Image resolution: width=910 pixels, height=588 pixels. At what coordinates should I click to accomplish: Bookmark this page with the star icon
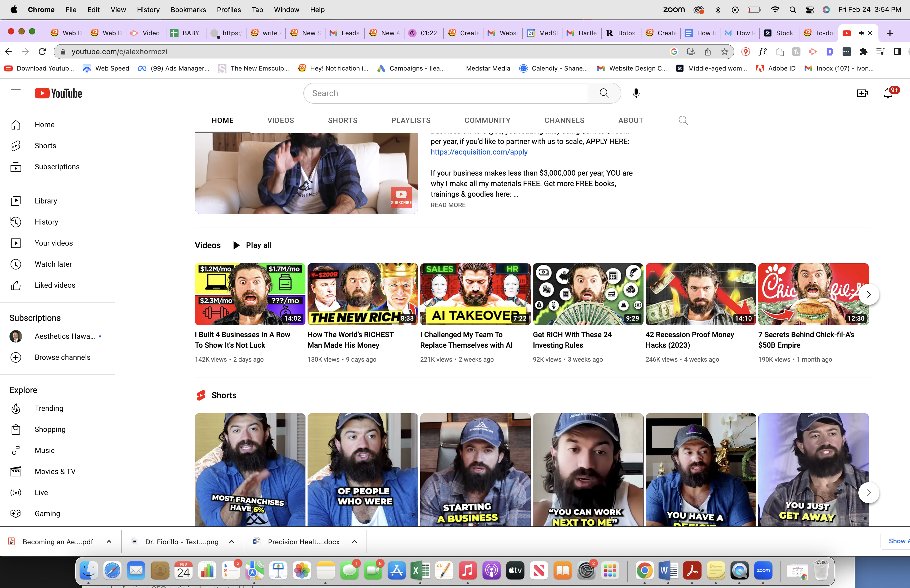click(724, 52)
